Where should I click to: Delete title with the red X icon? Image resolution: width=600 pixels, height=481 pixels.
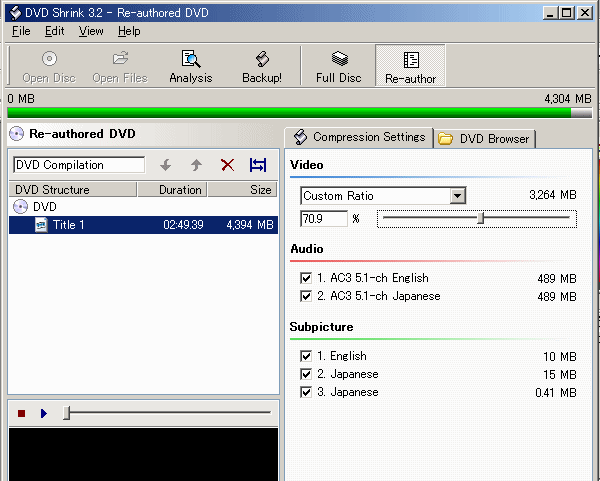point(227,165)
